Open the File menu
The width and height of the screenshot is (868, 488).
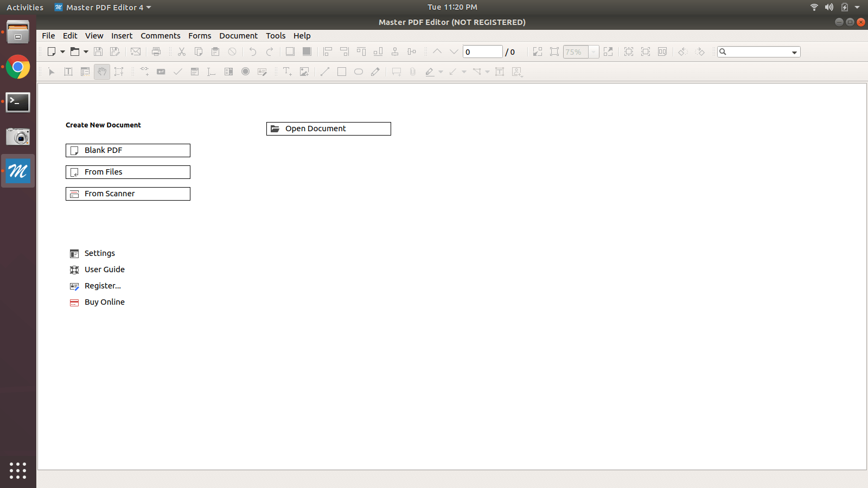click(48, 36)
